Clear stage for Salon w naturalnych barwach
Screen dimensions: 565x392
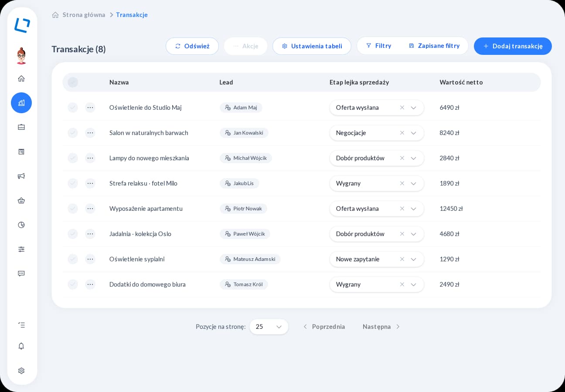(402, 133)
